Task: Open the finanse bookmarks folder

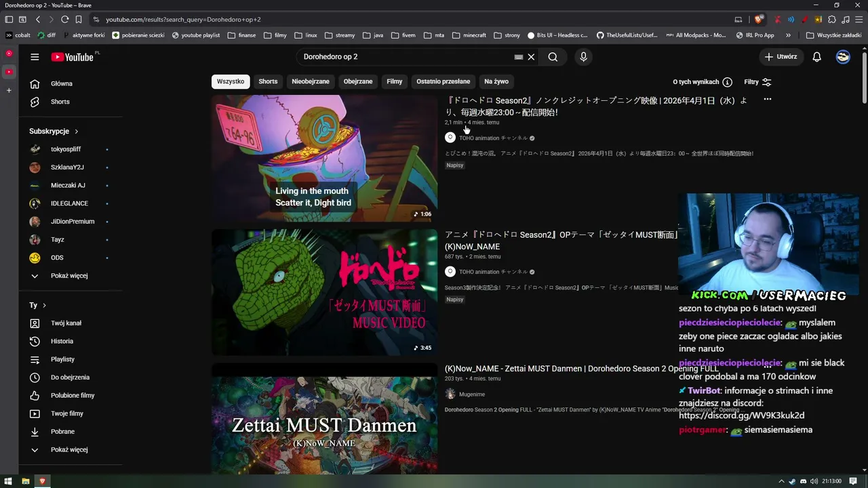Action: (242, 35)
